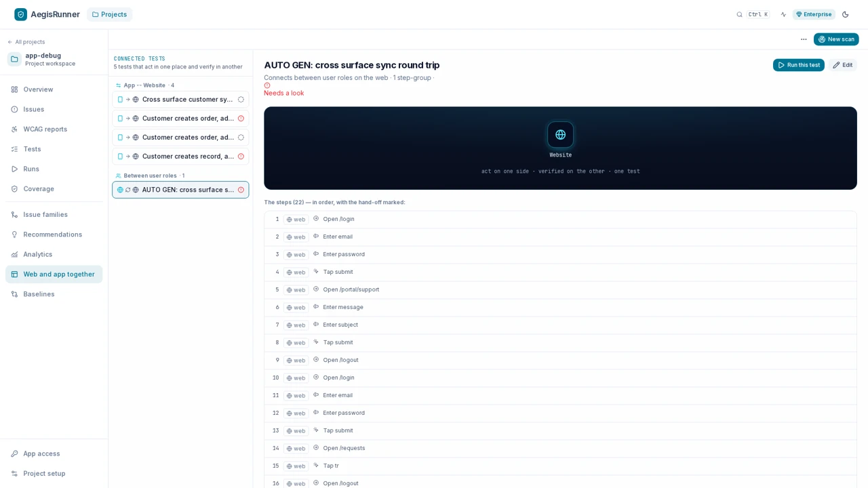Open Runs in sidebar

point(54,169)
